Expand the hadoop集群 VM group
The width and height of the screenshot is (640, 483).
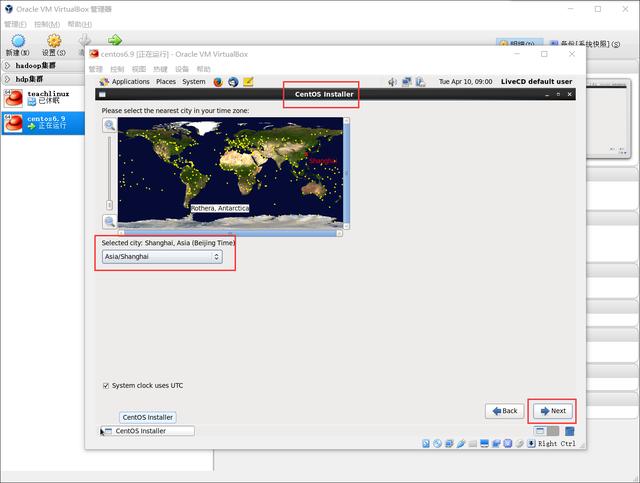pyautogui.click(x=7, y=65)
